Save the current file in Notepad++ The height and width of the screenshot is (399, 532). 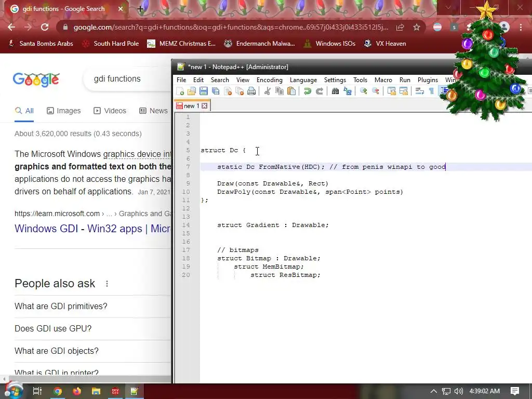tap(204, 91)
